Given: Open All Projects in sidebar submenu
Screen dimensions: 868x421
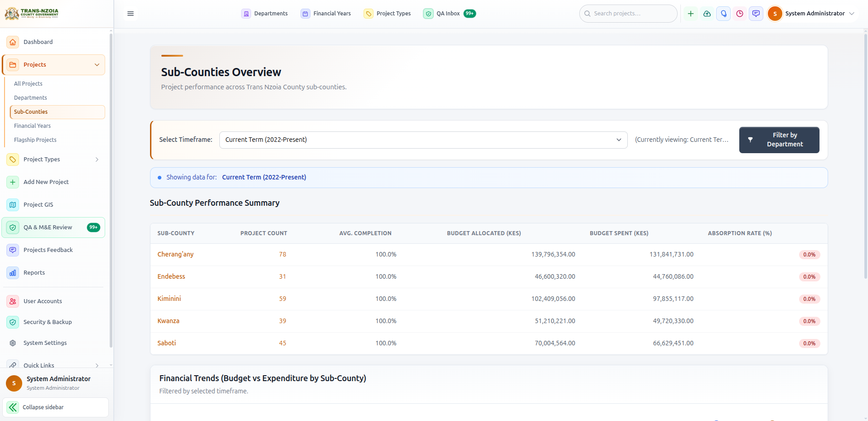Looking at the screenshot, I should coord(28,84).
